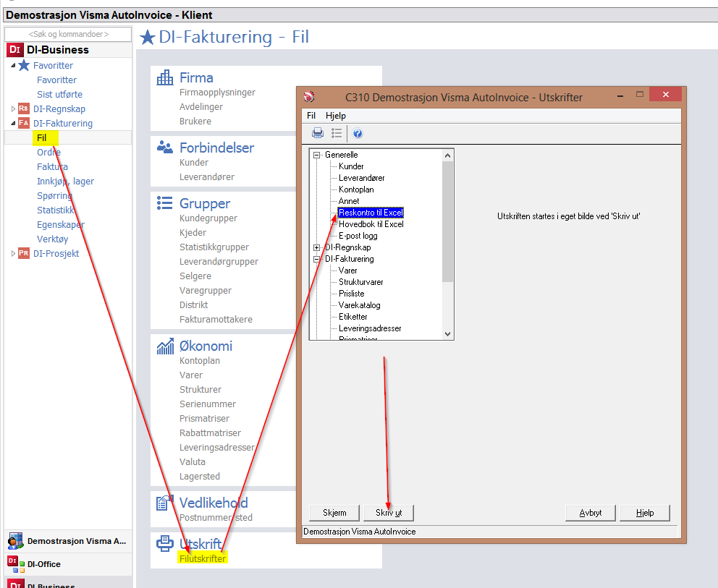The height and width of the screenshot is (588, 718).
Task: Select Leverandører in Utskrifter tree
Action: 362,178
